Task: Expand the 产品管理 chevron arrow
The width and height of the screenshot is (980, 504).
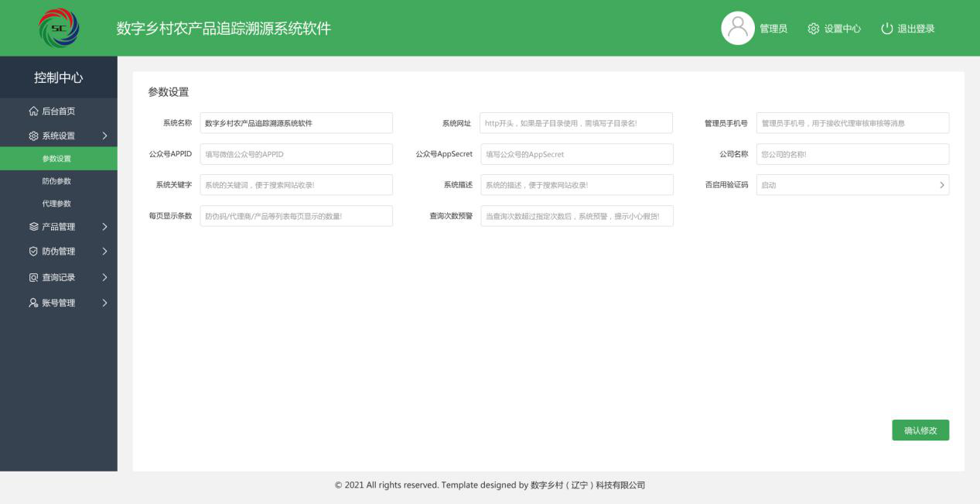Action: [x=104, y=227]
